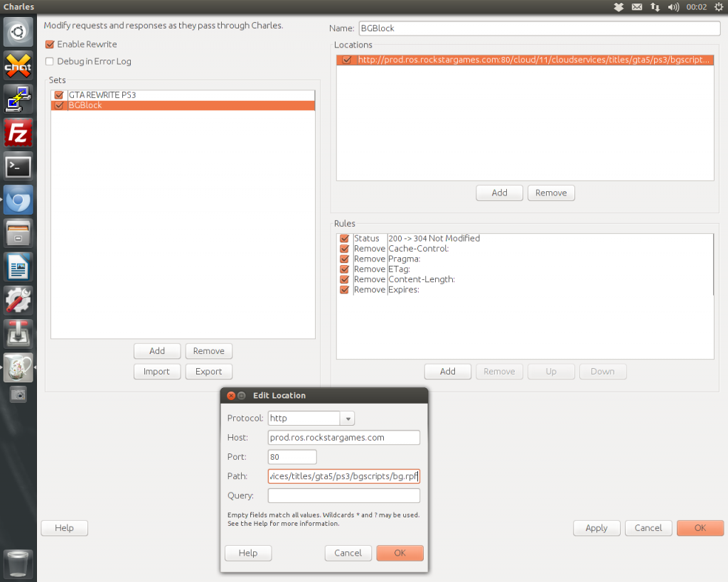Disable the Enable Rewrite checkbox
This screenshot has height=582, width=728.
click(50, 44)
